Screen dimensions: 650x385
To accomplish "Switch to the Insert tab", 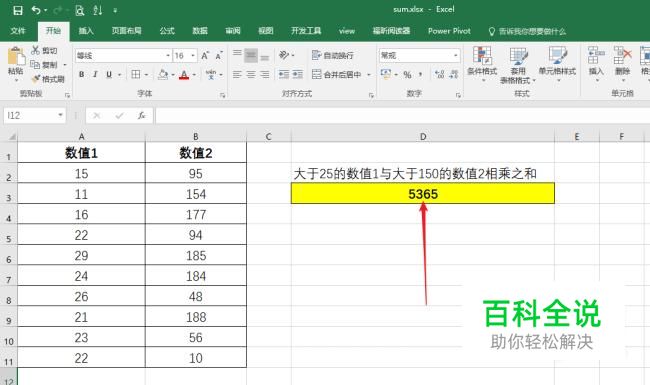I will (86, 31).
